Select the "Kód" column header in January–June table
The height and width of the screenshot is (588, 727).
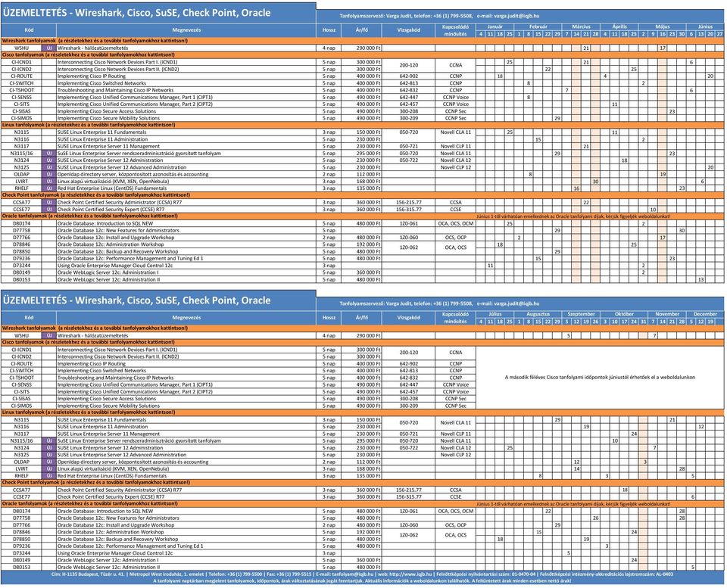[x=29, y=30]
